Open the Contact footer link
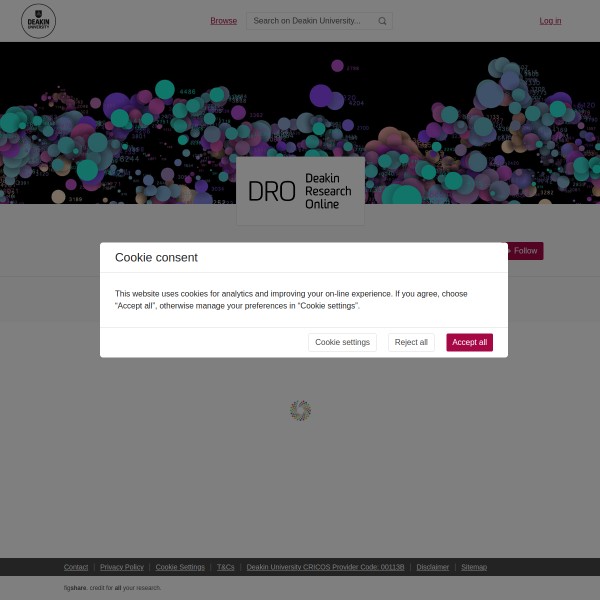This screenshot has width=600, height=600. click(x=76, y=567)
